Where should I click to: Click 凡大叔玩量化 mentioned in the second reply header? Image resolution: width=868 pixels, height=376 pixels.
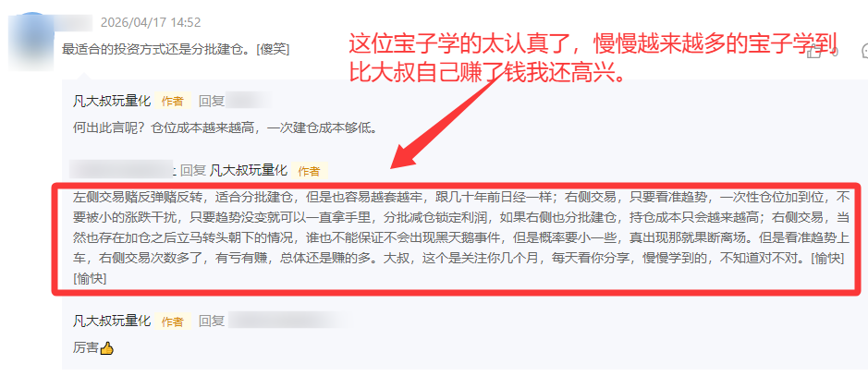pos(249,170)
